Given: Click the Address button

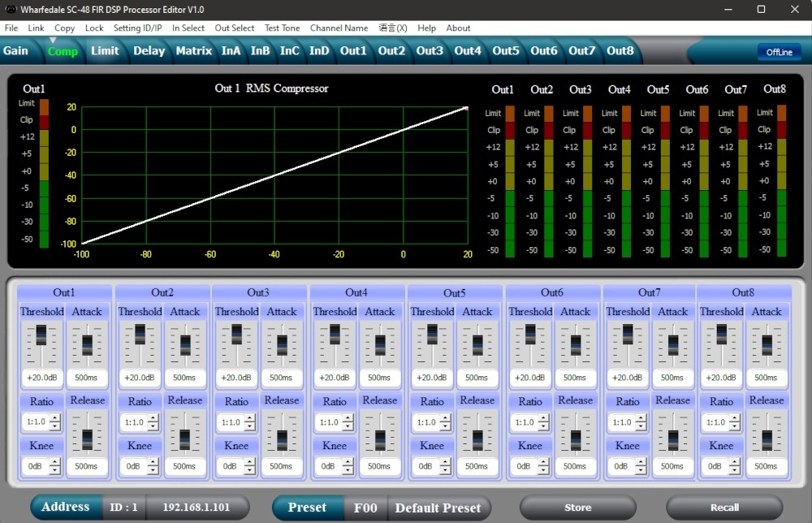Looking at the screenshot, I should click(x=65, y=507).
